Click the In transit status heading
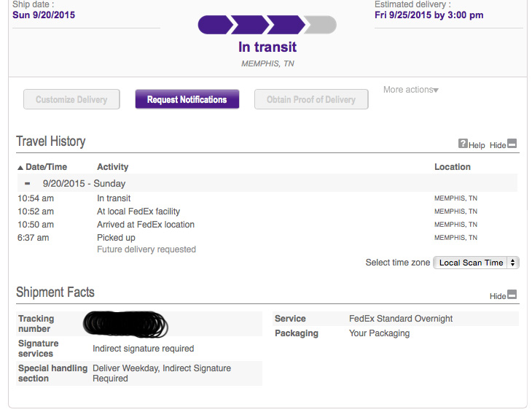This screenshot has width=532, height=415. 267,47
